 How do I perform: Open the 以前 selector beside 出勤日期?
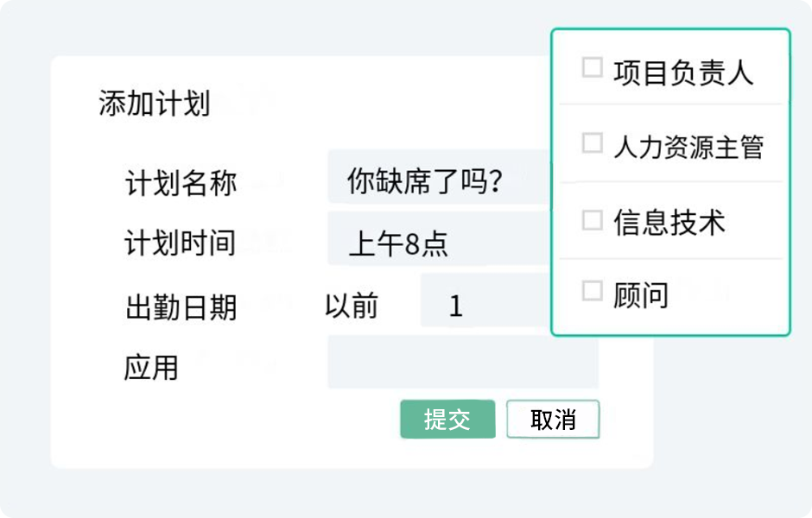point(352,305)
